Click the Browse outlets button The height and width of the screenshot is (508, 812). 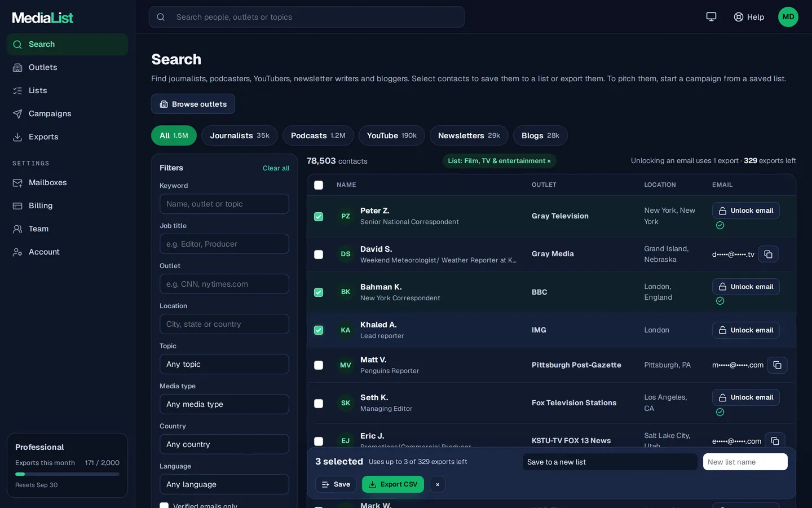pyautogui.click(x=193, y=104)
